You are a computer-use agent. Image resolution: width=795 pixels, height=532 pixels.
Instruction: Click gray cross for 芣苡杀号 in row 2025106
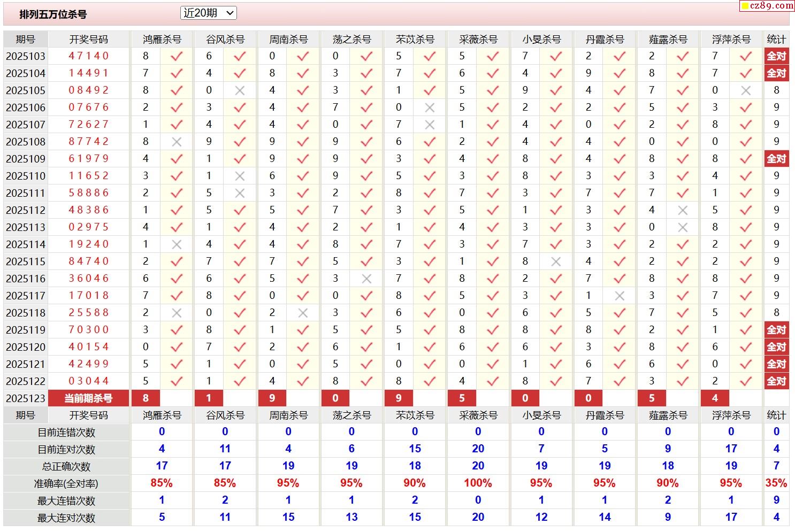point(429,107)
